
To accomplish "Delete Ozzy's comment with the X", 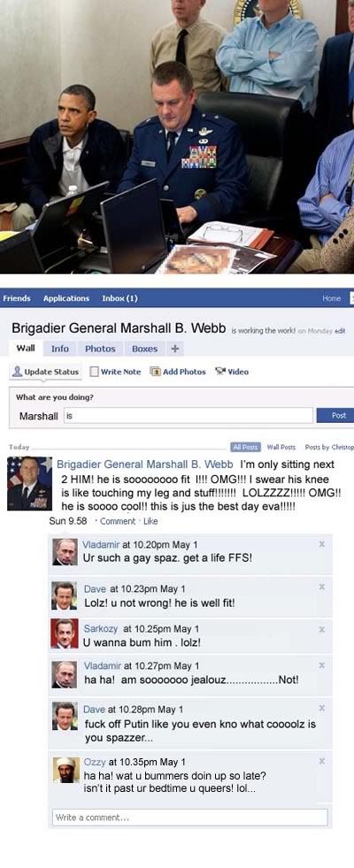I will click(x=322, y=762).
